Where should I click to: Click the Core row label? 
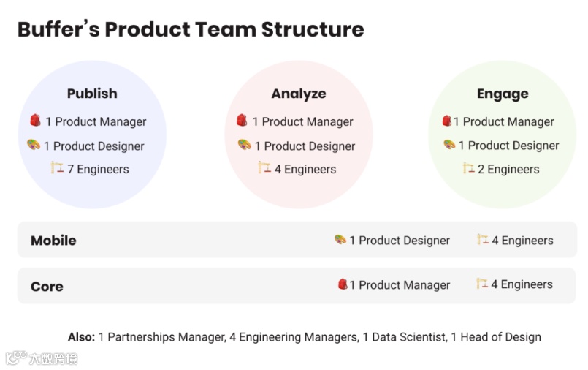[47, 287]
